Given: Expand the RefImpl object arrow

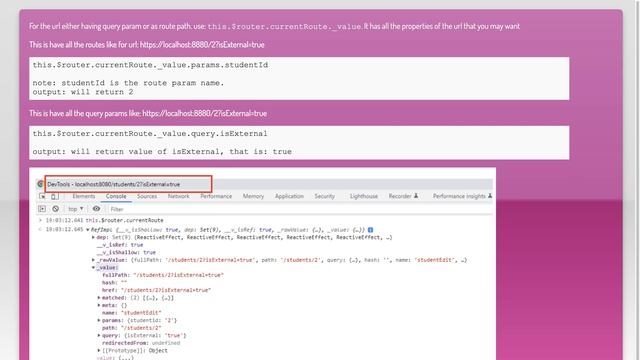Looking at the screenshot, I should 88,230.
